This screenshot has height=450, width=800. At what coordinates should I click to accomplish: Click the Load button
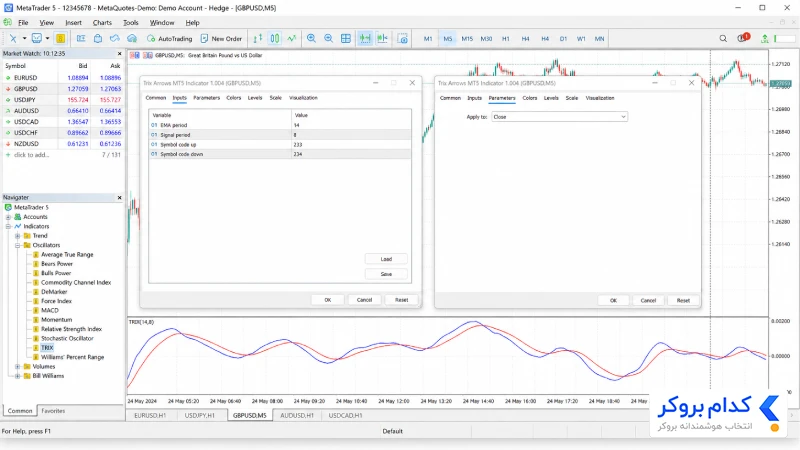[x=386, y=259]
